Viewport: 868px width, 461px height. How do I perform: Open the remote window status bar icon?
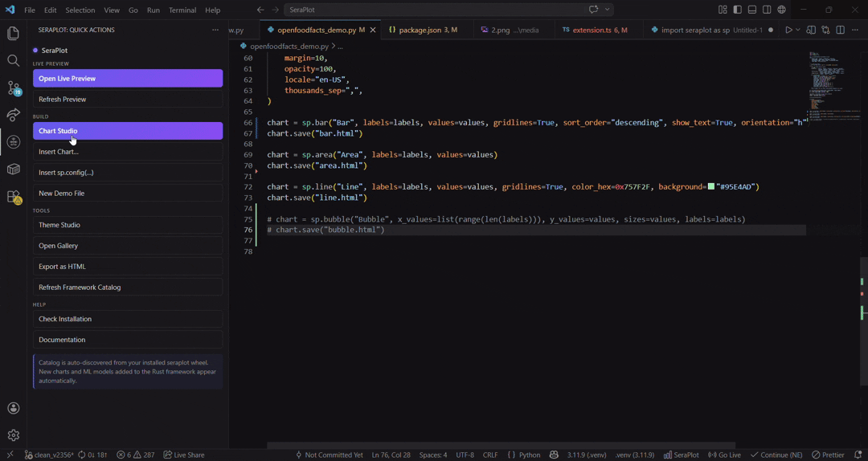pyautogui.click(x=10, y=455)
